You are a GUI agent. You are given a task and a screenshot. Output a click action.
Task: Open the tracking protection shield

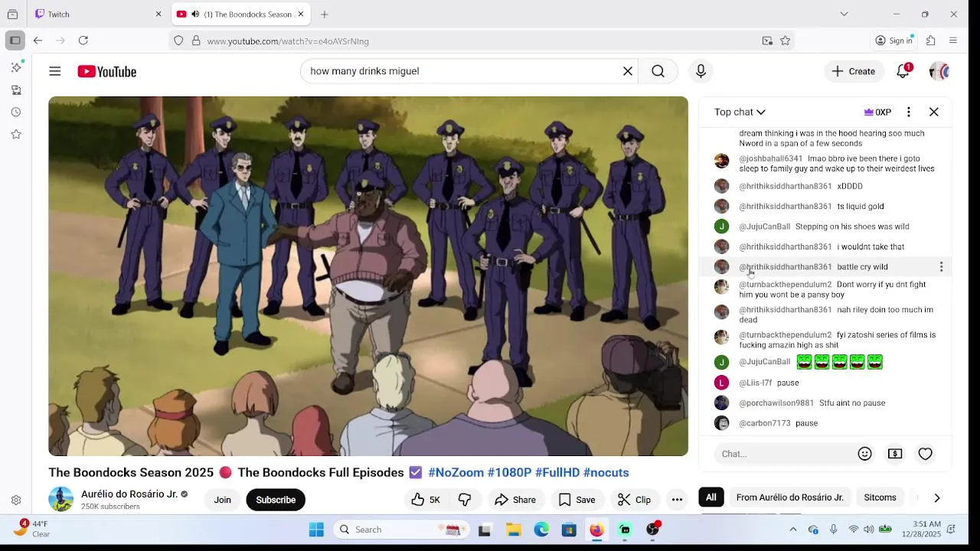pos(178,41)
